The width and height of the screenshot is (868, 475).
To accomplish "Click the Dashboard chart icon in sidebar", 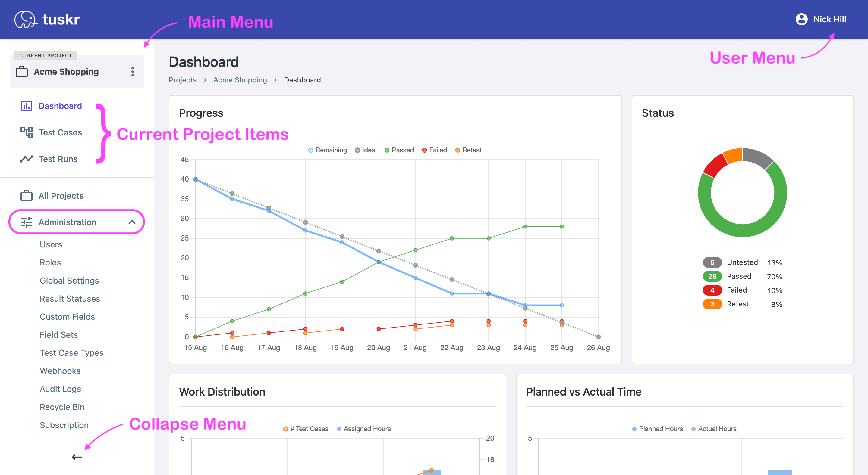I will 26,106.
